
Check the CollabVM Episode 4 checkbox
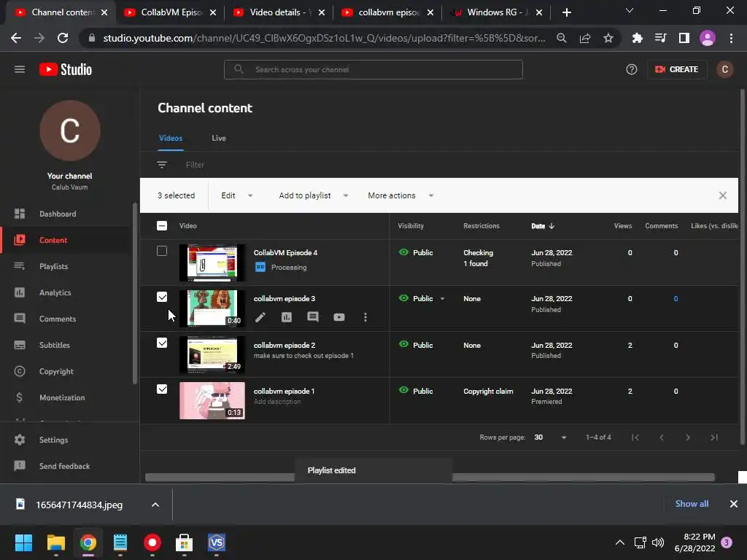[x=162, y=251]
